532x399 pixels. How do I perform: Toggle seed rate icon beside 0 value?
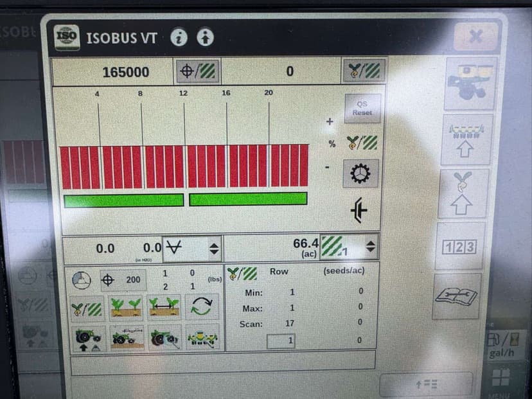[x=364, y=71]
